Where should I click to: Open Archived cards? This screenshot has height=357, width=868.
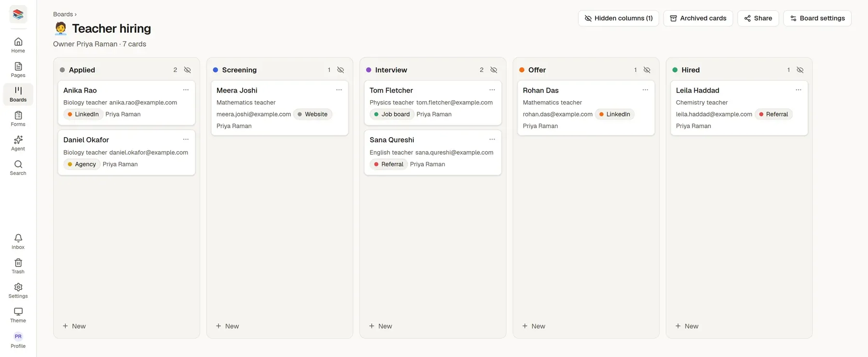(x=698, y=18)
